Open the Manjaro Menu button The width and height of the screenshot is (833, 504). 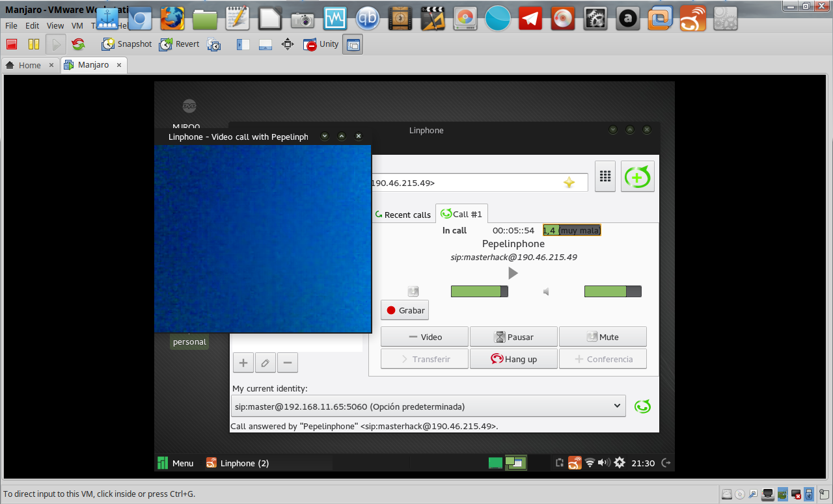pyautogui.click(x=176, y=463)
